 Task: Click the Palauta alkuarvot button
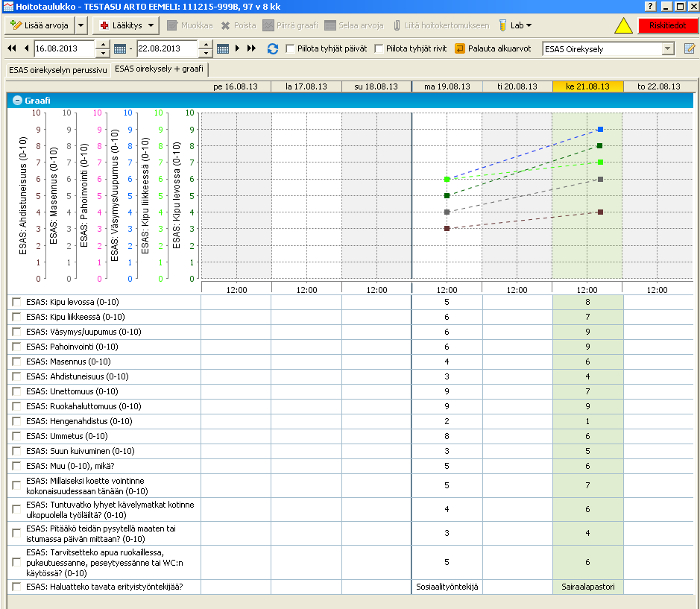(x=493, y=48)
